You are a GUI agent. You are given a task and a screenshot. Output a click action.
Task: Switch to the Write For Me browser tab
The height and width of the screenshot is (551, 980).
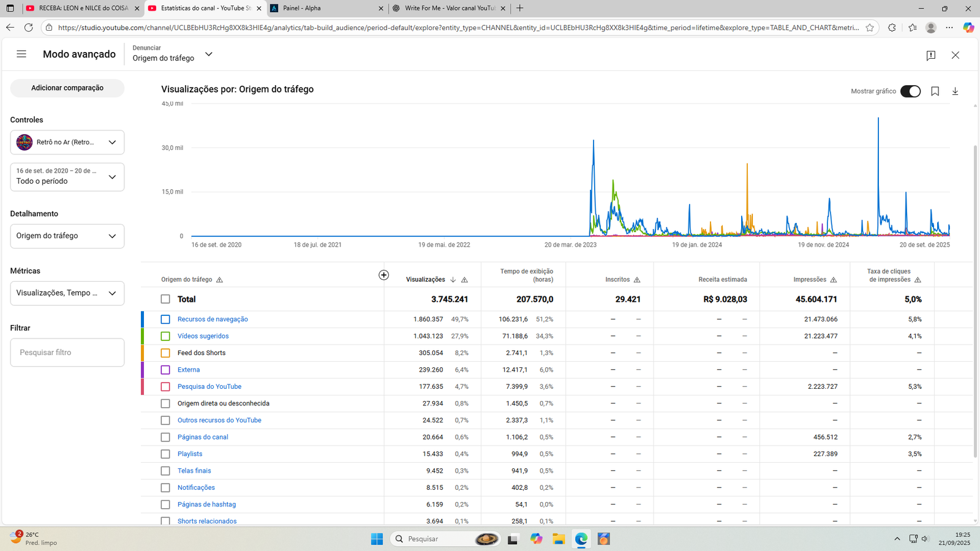pyautogui.click(x=449, y=9)
